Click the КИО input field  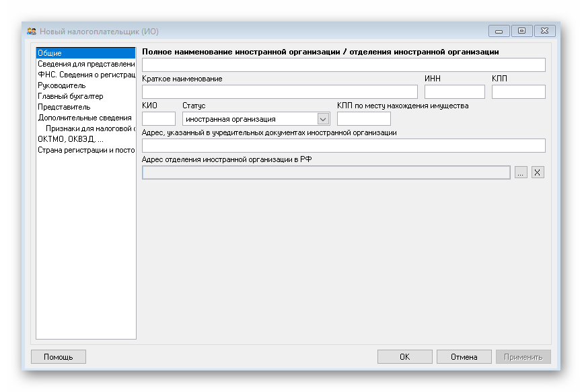159,118
